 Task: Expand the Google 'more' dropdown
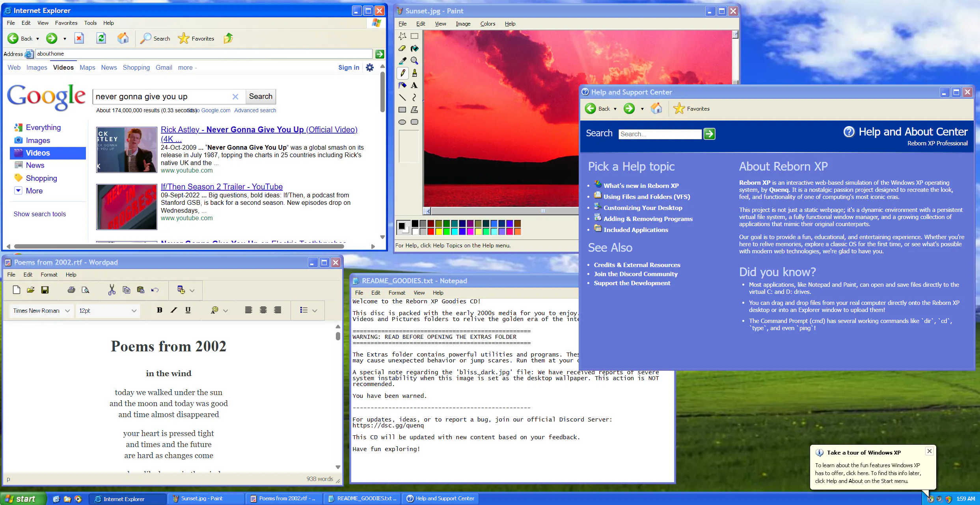click(188, 67)
